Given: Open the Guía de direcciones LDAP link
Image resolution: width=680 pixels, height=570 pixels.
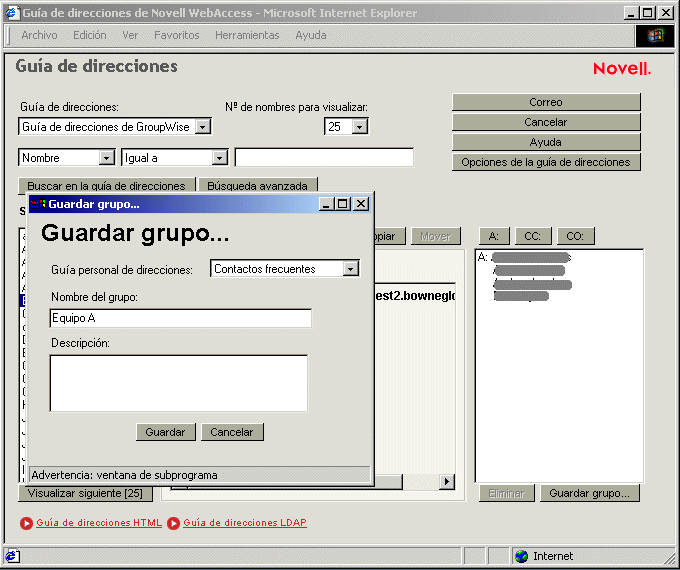Looking at the screenshot, I should pos(245,523).
